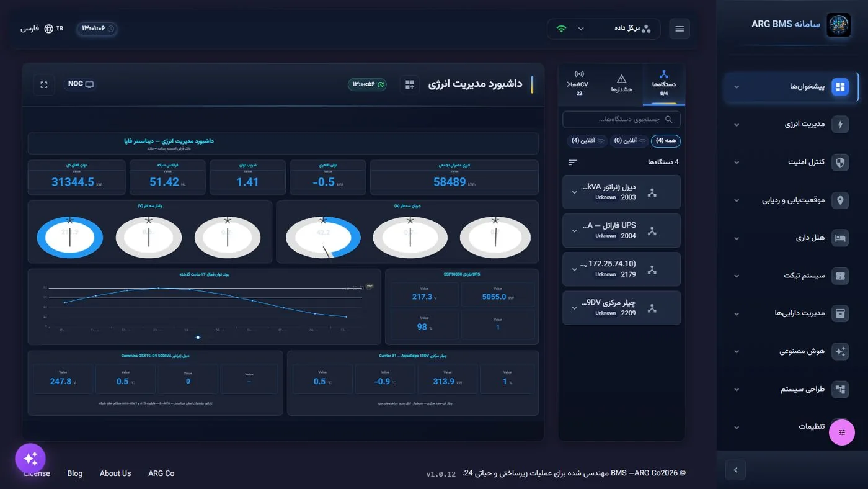Toggle the NOC display mode button

(x=81, y=84)
